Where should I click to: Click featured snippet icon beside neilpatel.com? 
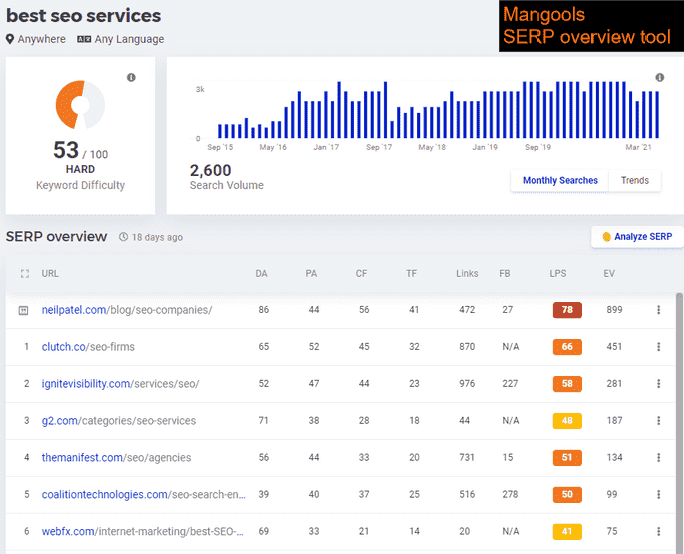(25, 310)
